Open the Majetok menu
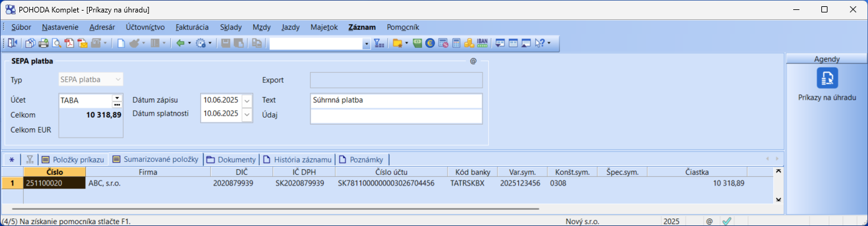Image resolution: width=868 pixels, height=226 pixels. [324, 27]
